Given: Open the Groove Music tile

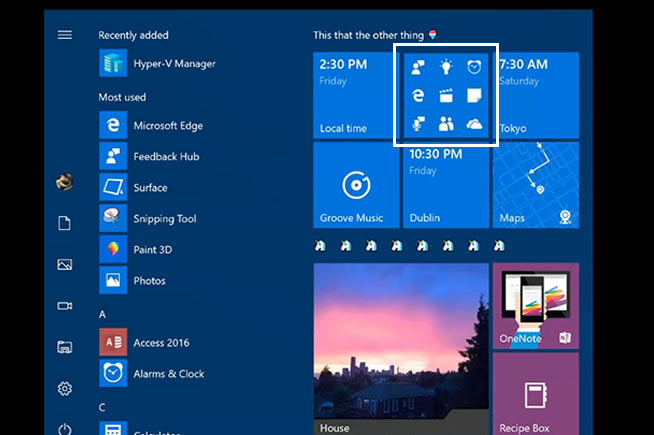Looking at the screenshot, I should [356, 185].
